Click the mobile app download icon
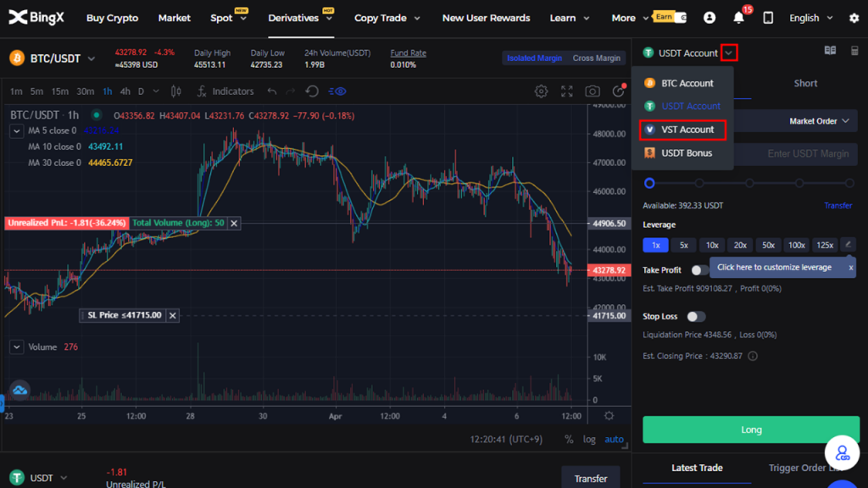Screen dimensions: 868x488 pyautogui.click(x=768, y=18)
